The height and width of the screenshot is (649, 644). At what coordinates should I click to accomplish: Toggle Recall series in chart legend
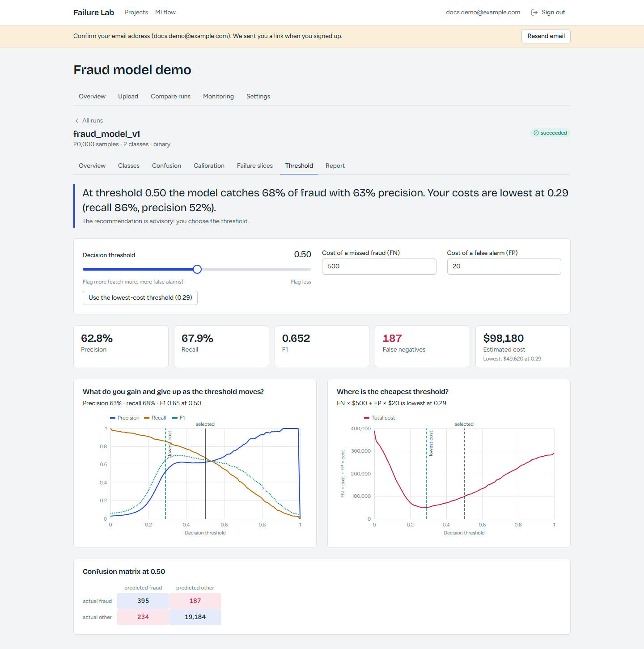point(155,418)
